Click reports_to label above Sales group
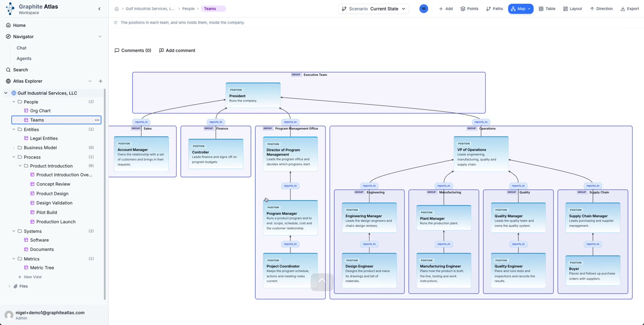The image size is (644, 325). point(141,122)
